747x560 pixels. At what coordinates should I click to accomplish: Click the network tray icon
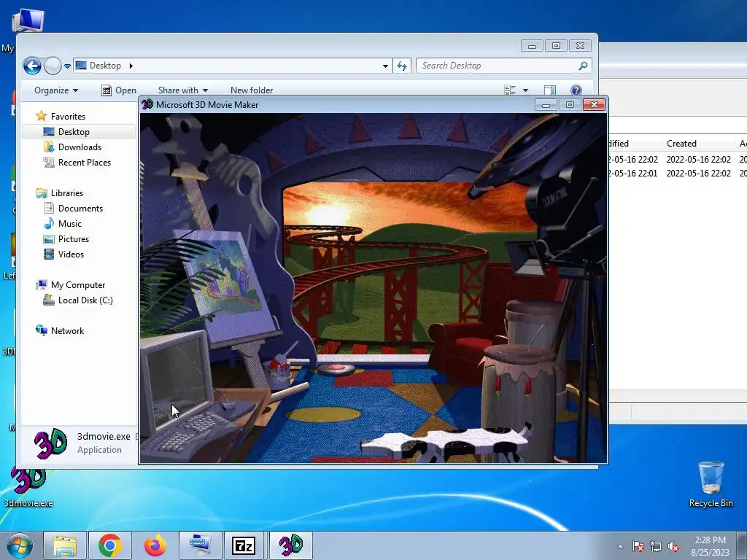pos(656,546)
